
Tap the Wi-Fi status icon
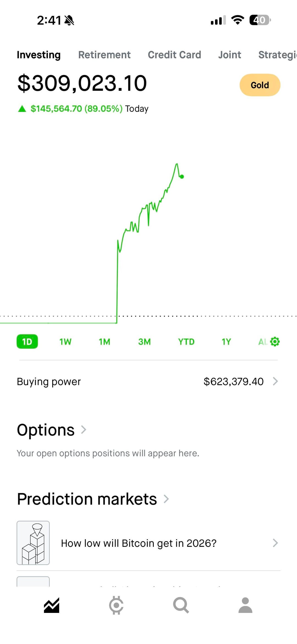coord(238,20)
